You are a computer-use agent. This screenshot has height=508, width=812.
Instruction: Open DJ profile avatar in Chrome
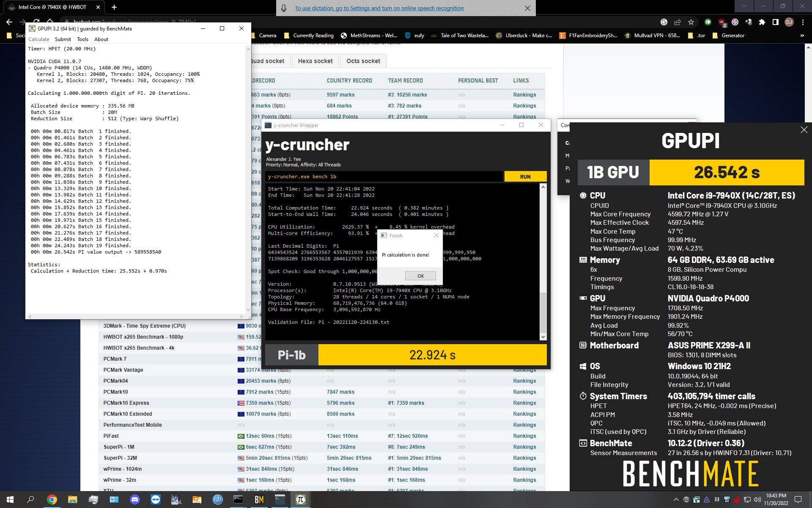(789, 22)
